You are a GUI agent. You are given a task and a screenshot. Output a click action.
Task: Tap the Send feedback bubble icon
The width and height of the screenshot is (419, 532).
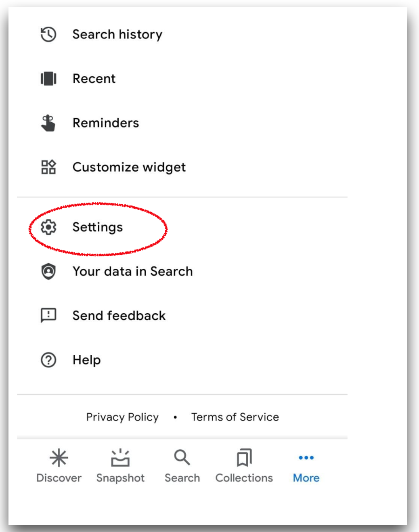pos(48,315)
